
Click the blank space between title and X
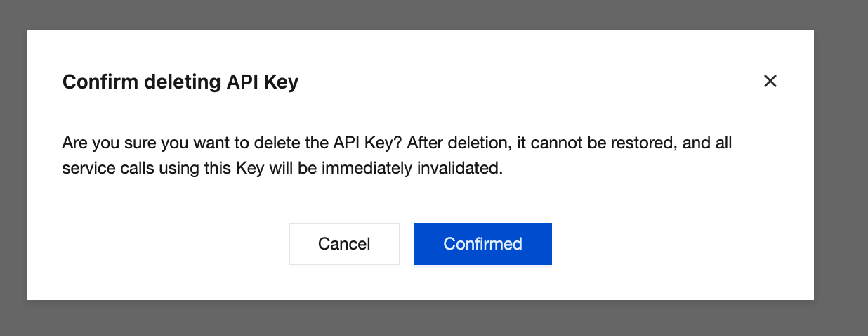[x=527, y=82]
